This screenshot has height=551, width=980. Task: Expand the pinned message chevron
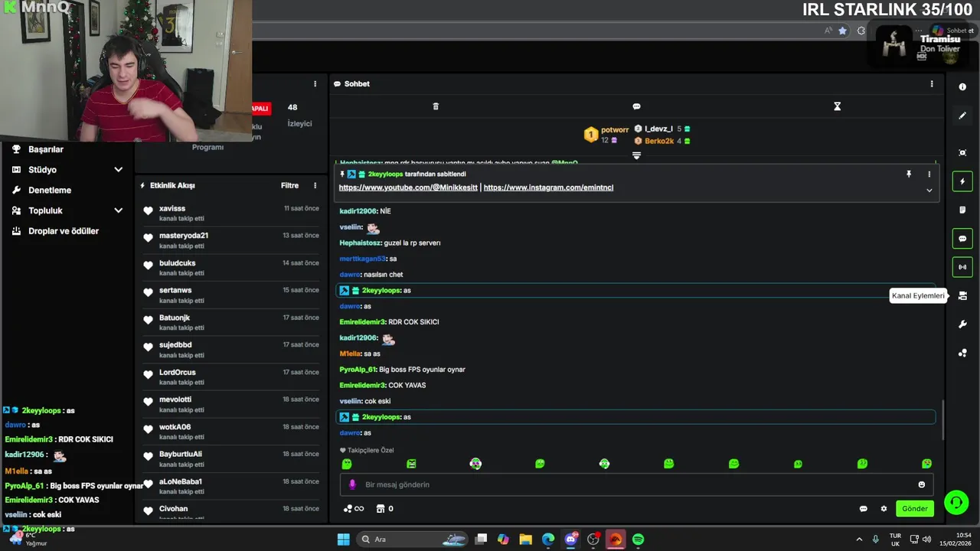(x=929, y=191)
